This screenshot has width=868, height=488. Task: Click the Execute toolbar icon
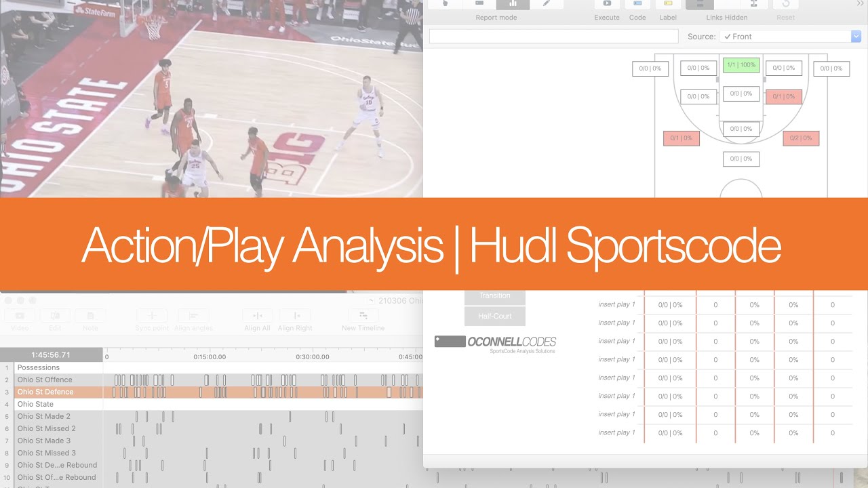point(607,3)
